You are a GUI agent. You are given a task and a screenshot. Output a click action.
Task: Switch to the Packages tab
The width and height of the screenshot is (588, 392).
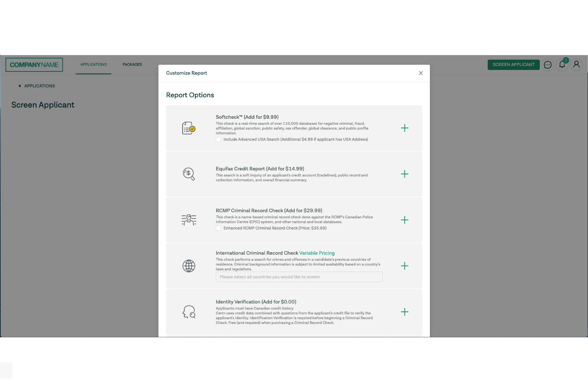pos(132,65)
